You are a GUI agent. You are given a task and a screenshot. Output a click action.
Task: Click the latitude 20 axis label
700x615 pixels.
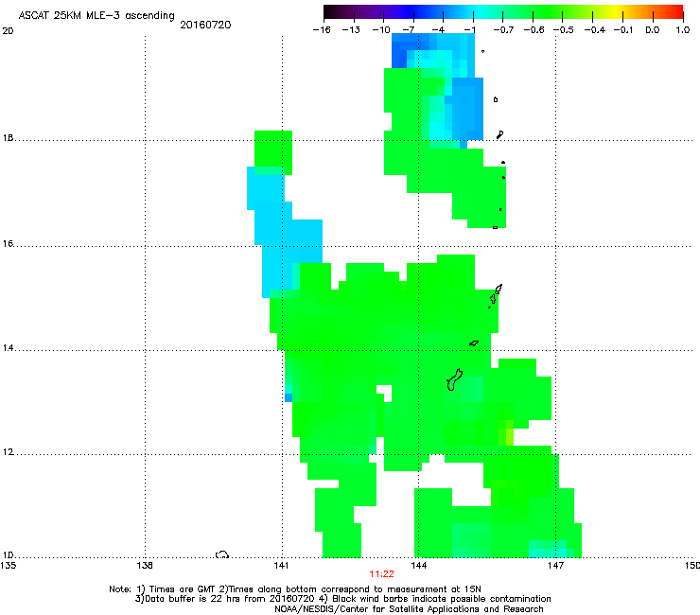pos(8,31)
